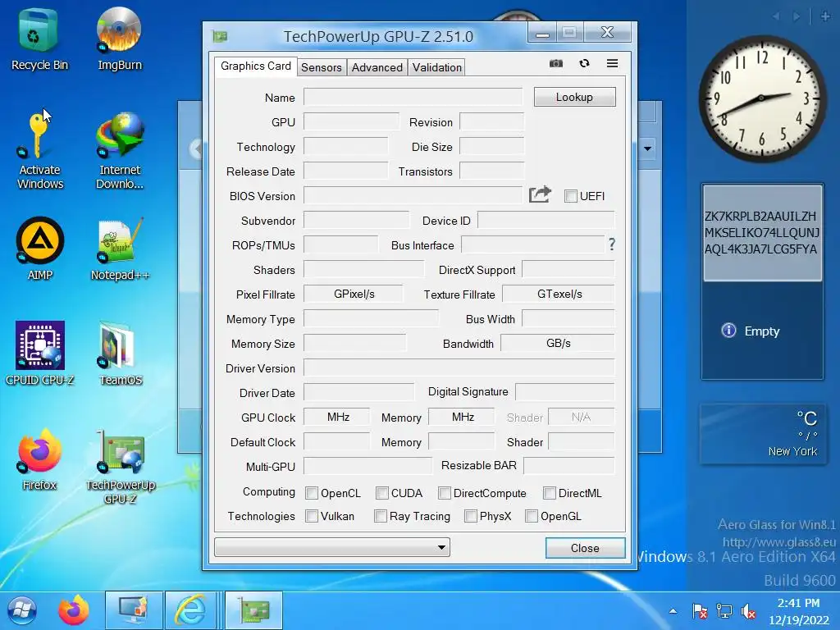The image size is (840, 630).
Task: Click the back arrow in background window
Action: (196, 148)
